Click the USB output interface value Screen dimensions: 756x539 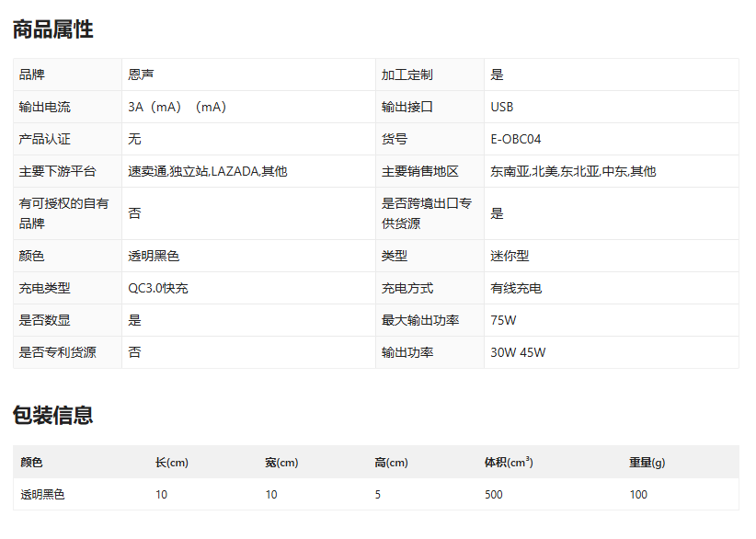pyautogui.click(x=502, y=107)
